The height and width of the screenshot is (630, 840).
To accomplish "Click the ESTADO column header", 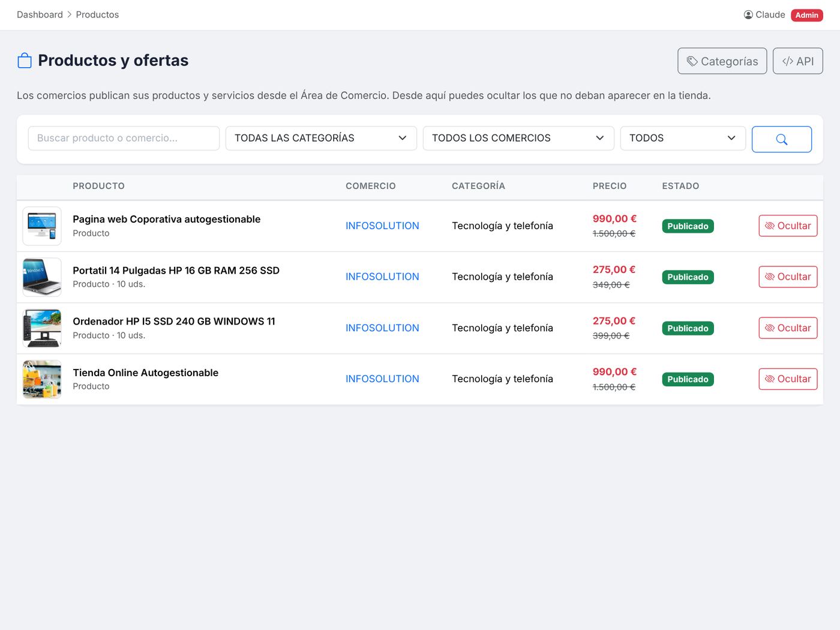I will 680,186.
